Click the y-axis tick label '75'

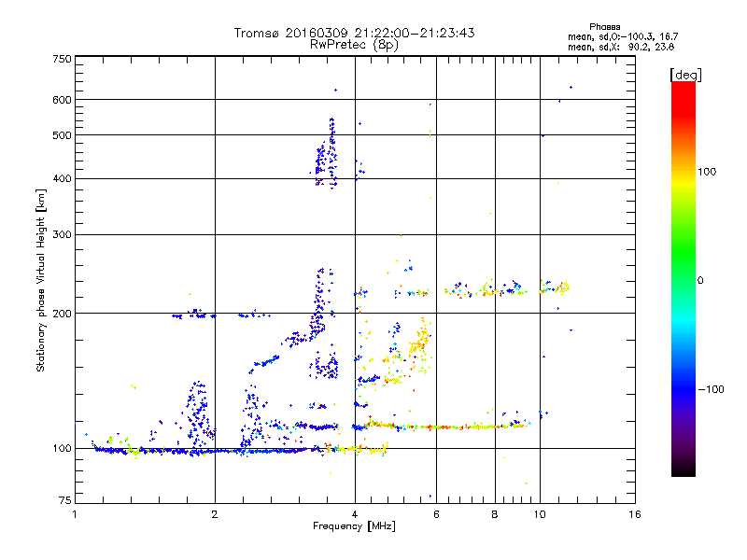point(64,500)
